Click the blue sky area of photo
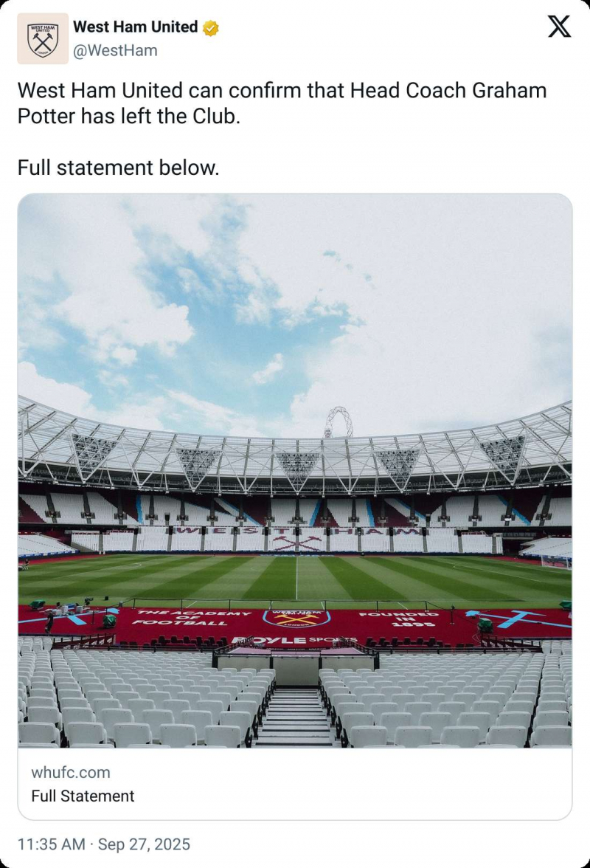Image resolution: width=590 pixels, height=868 pixels. (221, 295)
